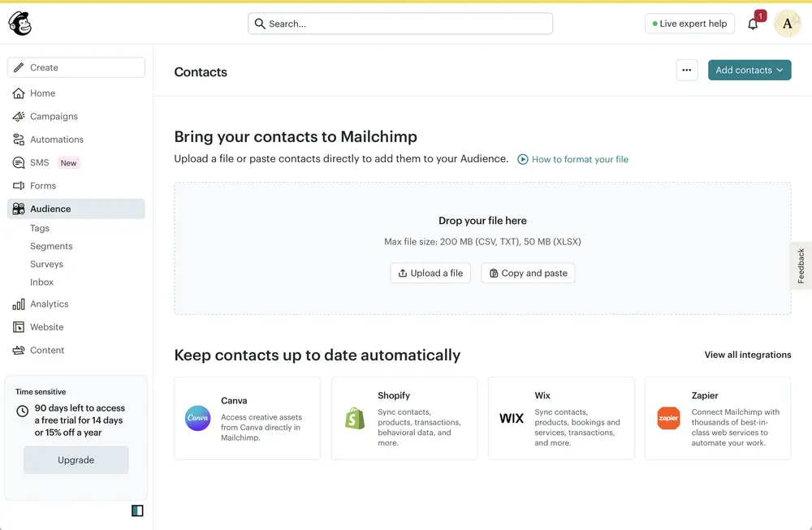Viewport: 812px width, 530px height.
Task: Open the three-dots more options menu
Action: coord(687,71)
